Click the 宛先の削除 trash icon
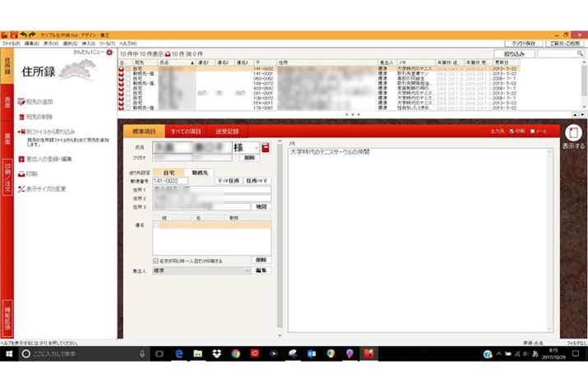This screenshot has width=588, height=392. coord(21,117)
